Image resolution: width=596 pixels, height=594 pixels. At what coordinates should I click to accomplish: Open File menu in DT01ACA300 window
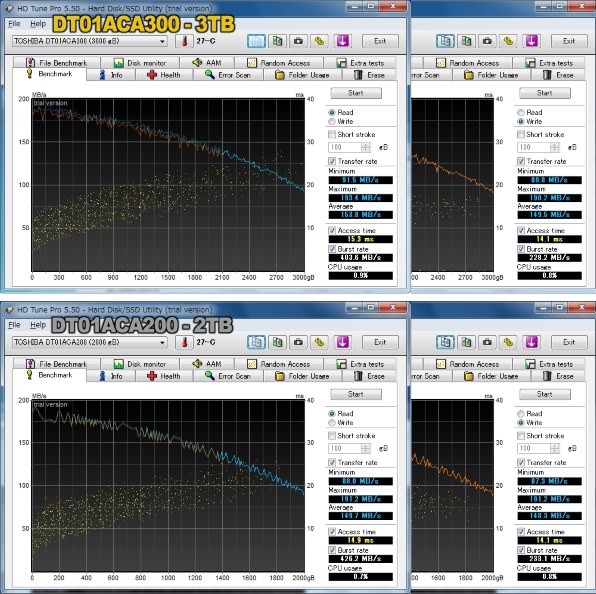click(14, 24)
